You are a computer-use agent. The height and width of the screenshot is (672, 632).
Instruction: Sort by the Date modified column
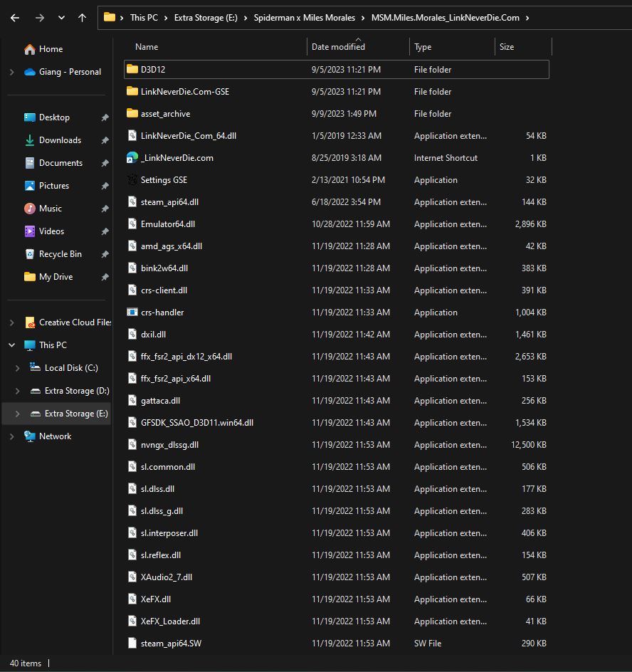click(x=338, y=47)
